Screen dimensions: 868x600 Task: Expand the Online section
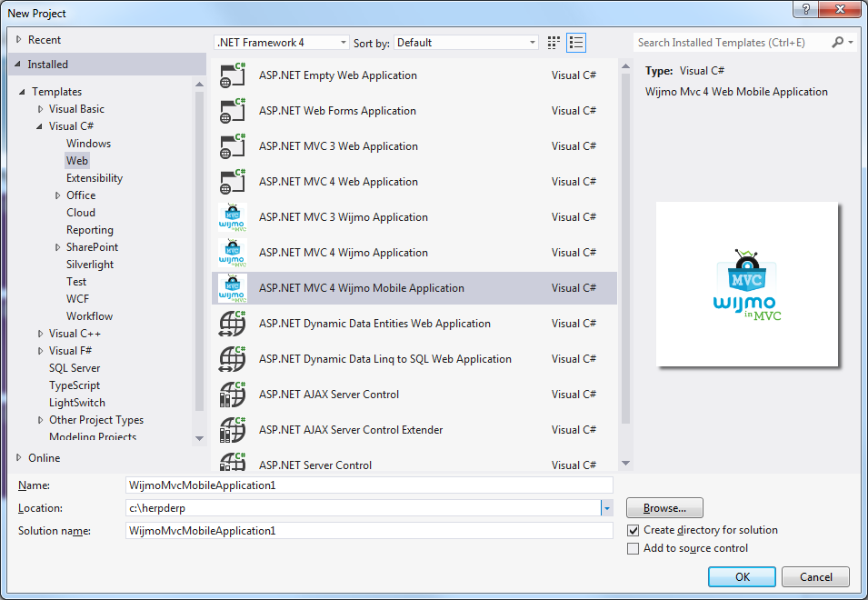[x=19, y=458]
